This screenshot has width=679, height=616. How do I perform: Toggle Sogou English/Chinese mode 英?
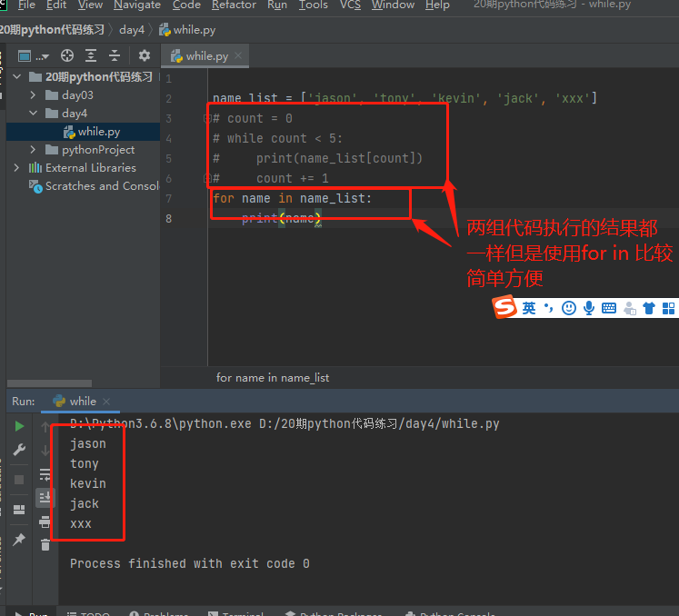click(x=529, y=308)
